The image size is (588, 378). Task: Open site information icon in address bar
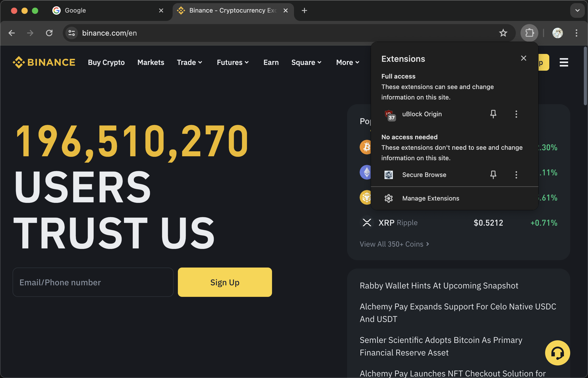[72, 33]
